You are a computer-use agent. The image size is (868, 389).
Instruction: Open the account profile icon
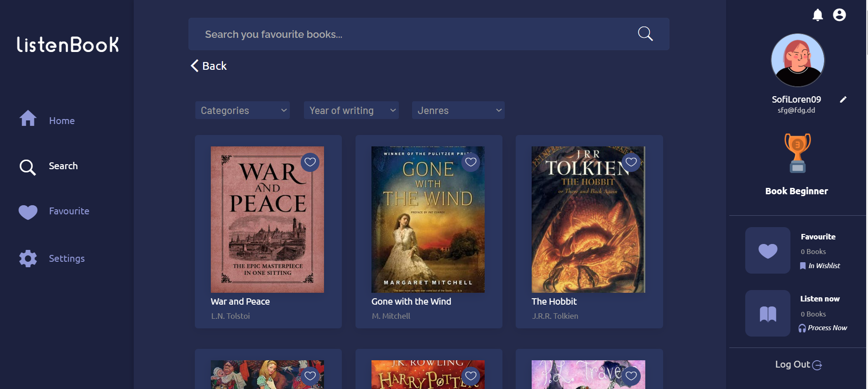[x=839, y=15]
